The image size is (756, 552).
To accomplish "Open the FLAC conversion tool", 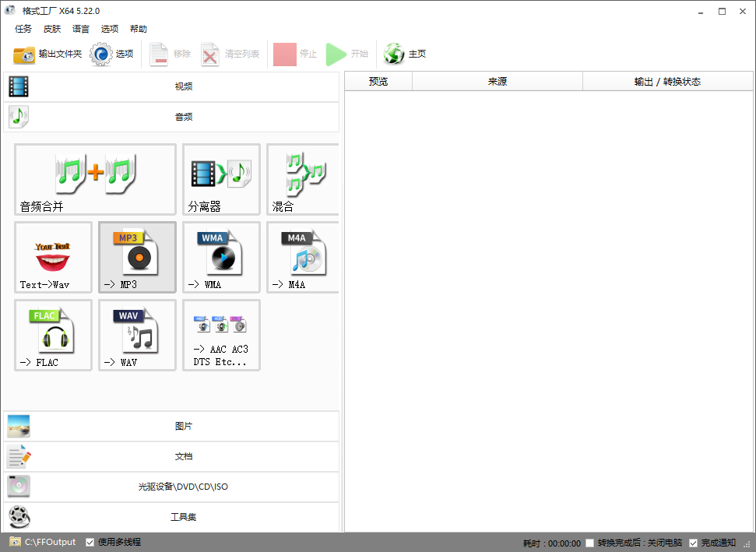I will point(53,335).
